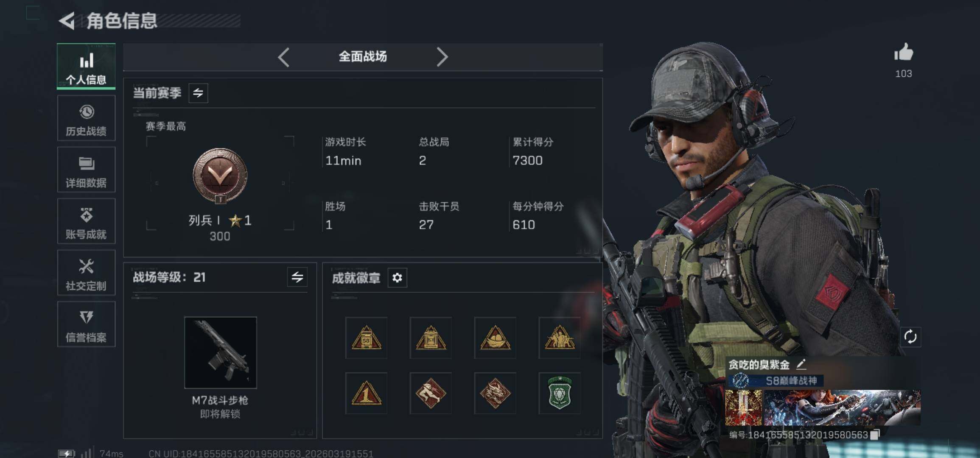Go back using the arrow beside 角色信息

pyautogui.click(x=67, y=21)
